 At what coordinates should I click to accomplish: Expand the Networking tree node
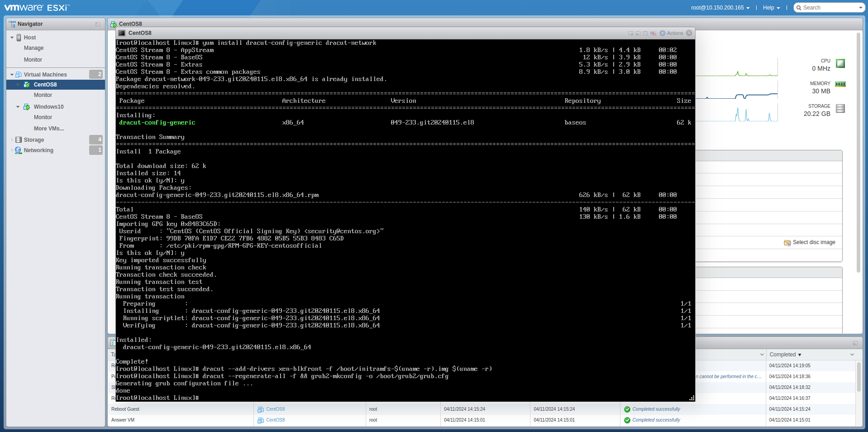(x=12, y=150)
